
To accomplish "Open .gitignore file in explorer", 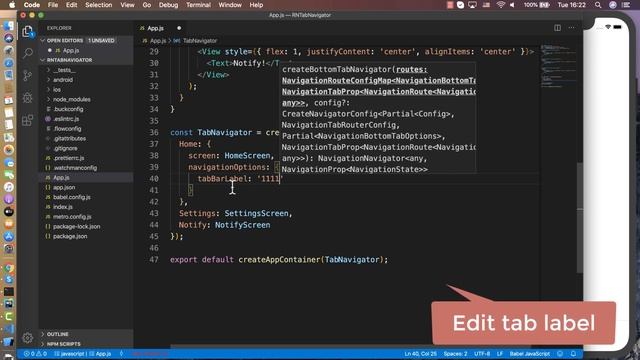I will coord(65,149).
